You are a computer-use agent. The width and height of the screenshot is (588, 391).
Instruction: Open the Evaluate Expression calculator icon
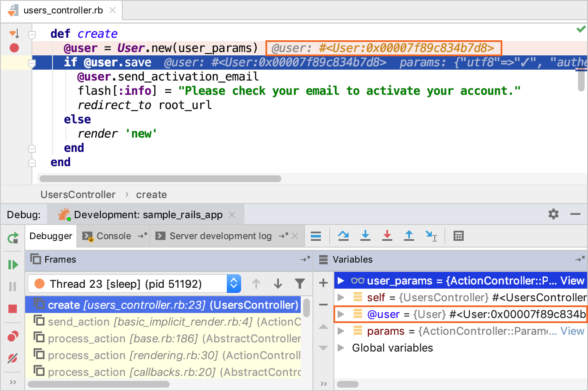pos(459,236)
